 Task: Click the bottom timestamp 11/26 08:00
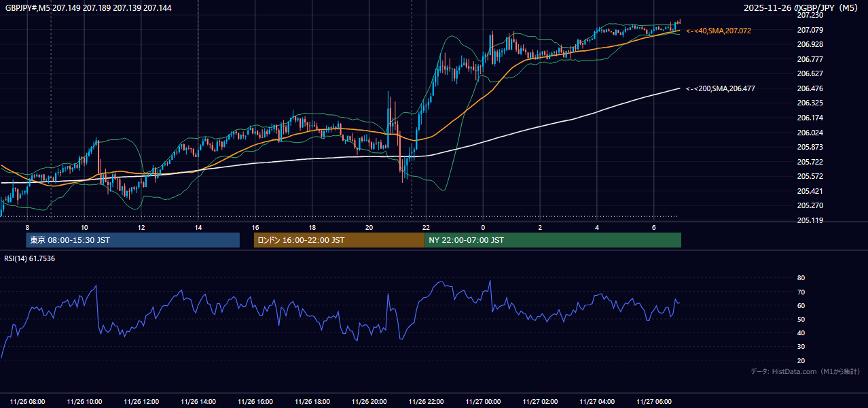[x=28, y=402]
